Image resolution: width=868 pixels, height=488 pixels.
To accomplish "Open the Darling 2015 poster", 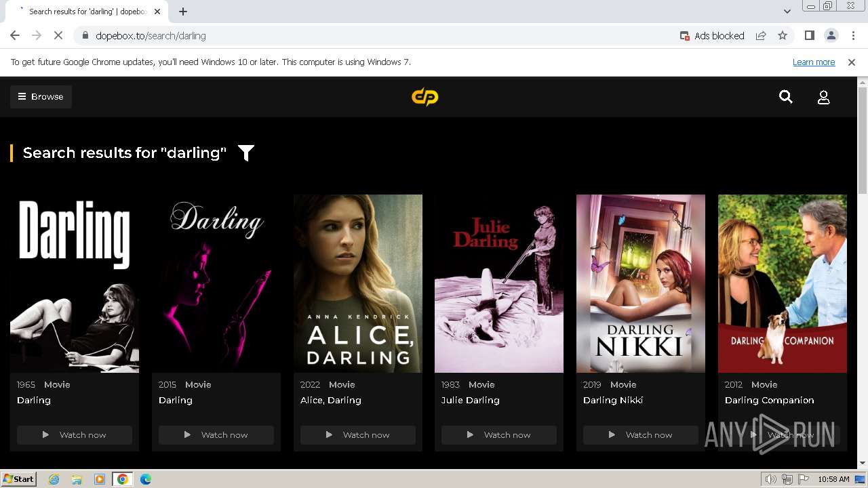I will 216,283.
